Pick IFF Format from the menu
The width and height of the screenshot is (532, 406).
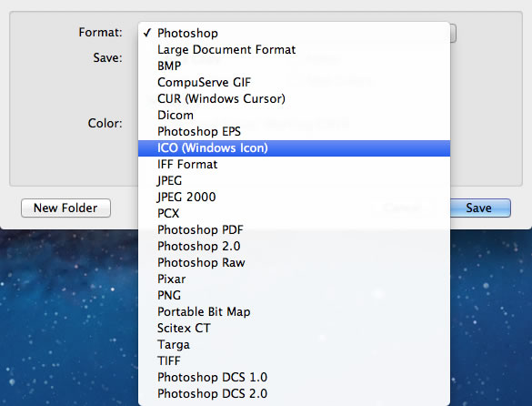(x=294, y=165)
